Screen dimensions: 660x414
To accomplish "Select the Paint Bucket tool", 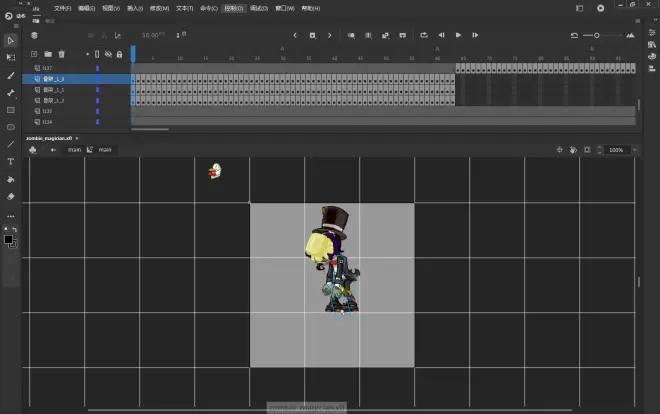I will tap(11, 179).
